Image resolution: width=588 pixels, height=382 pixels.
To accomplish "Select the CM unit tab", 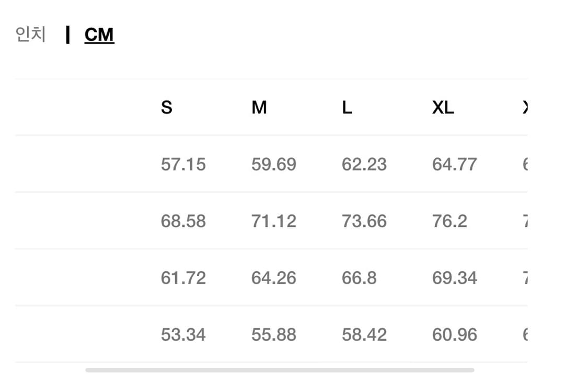I will (x=99, y=35).
